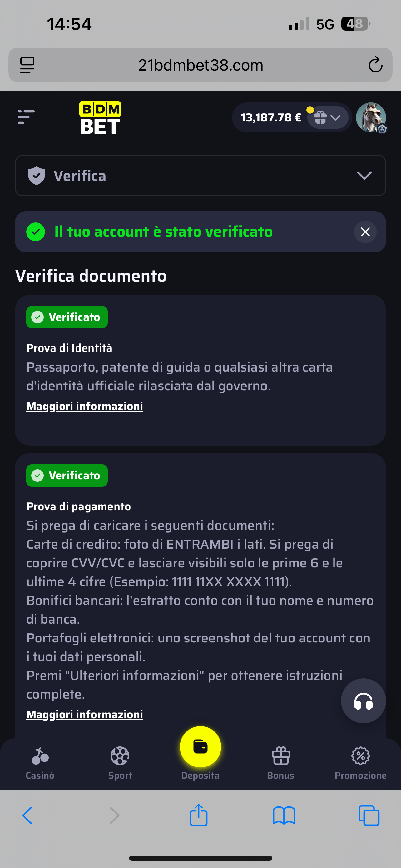Open live support headset chat
The image size is (401, 868).
pos(363,701)
